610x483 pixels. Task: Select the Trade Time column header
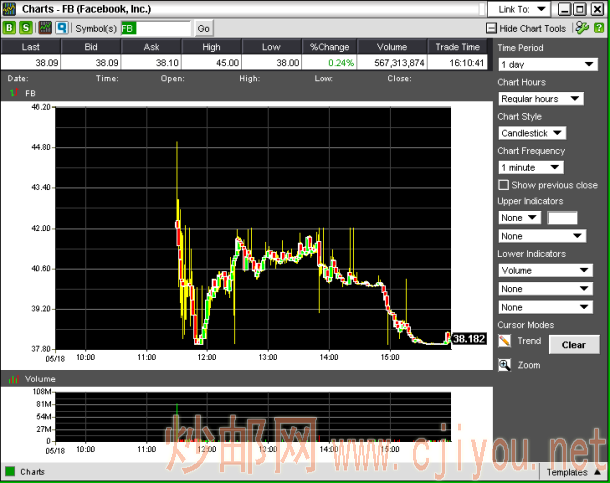457,47
